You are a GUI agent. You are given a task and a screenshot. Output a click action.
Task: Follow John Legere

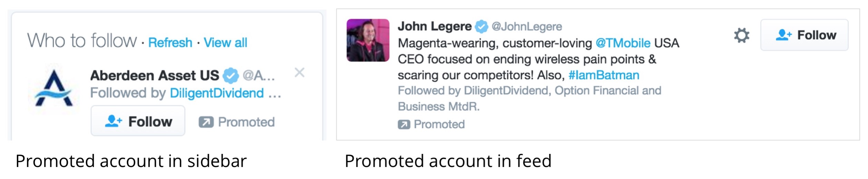[x=804, y=35]
